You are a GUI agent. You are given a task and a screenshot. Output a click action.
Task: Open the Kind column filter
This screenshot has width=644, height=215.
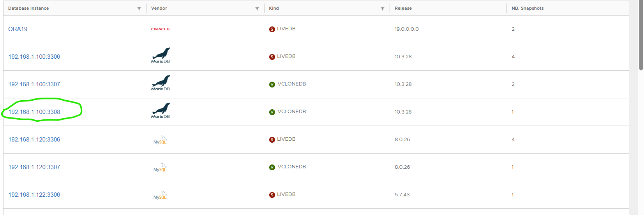tap(383, 9)
